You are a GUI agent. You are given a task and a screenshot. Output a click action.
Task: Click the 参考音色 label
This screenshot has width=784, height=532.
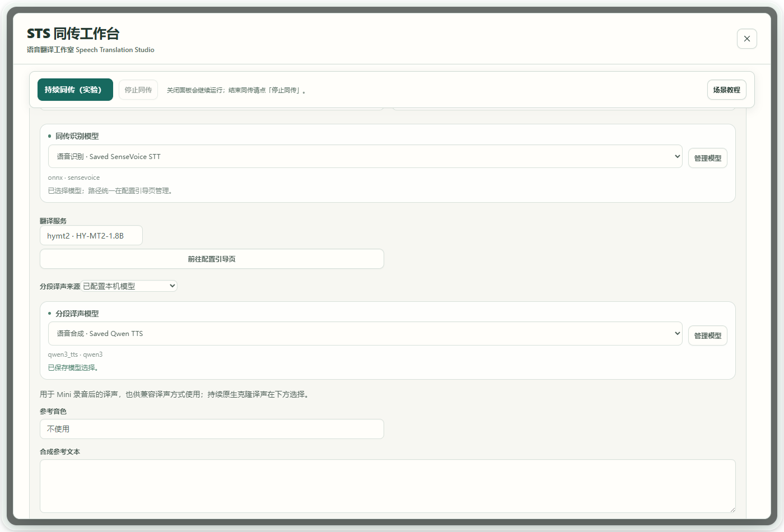(53, 412)
